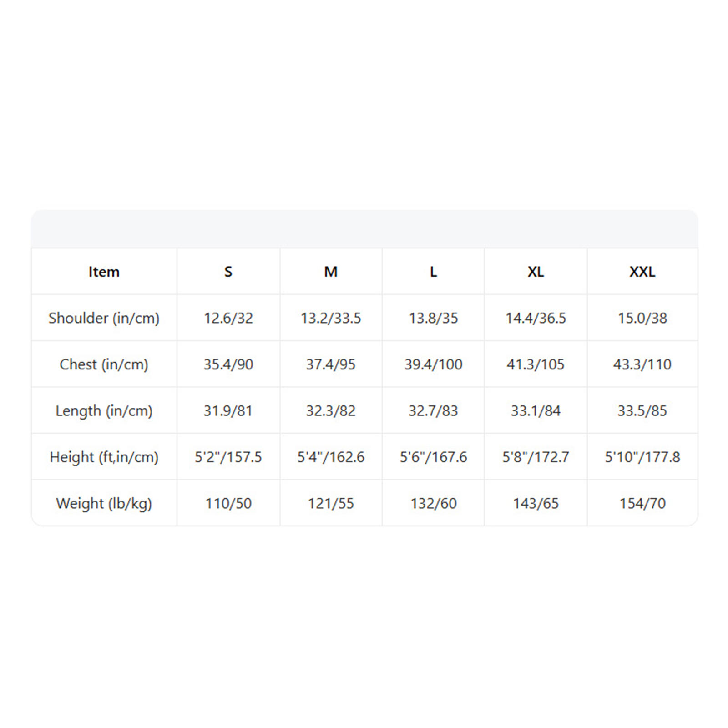Select the 5'8"/172.7 height cell

pos(536,457)
